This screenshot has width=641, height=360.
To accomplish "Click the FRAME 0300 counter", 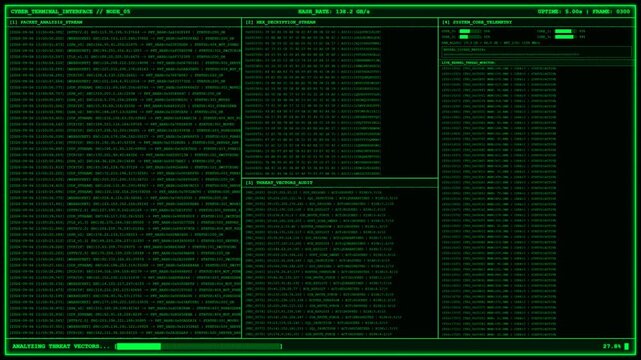I will (x=611, y=11).
